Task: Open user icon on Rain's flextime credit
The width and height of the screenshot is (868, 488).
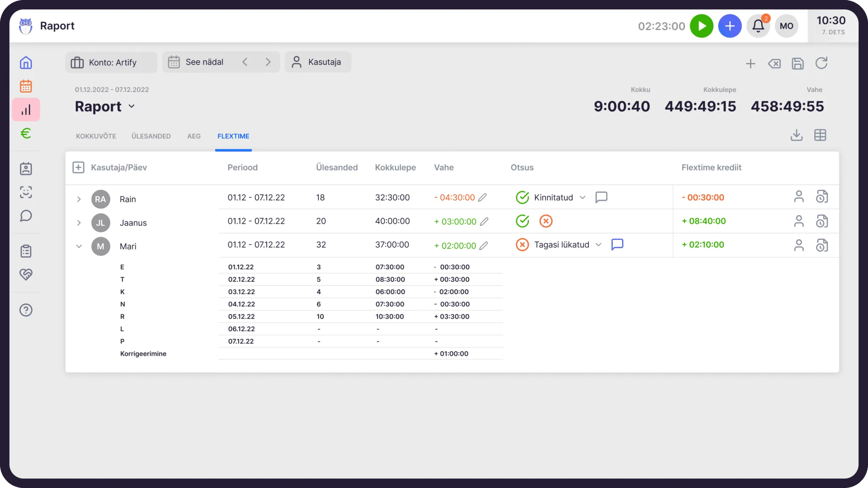Action: (799, 197)
